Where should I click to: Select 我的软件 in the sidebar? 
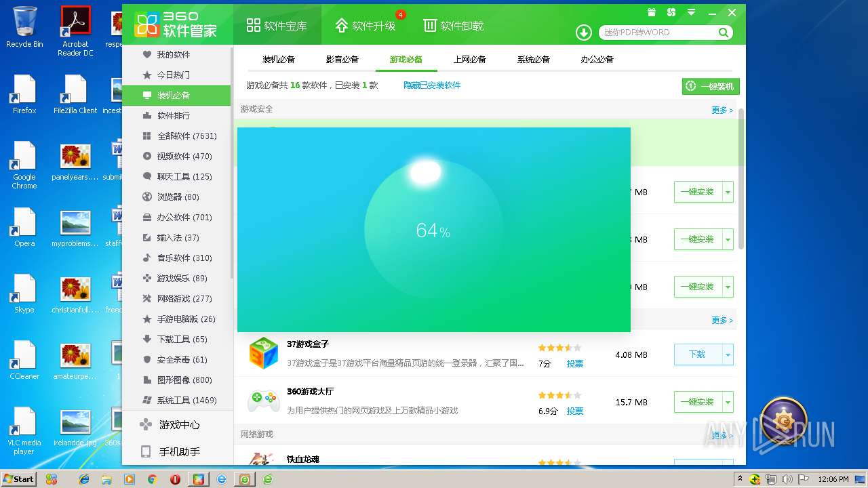(176, 54)
